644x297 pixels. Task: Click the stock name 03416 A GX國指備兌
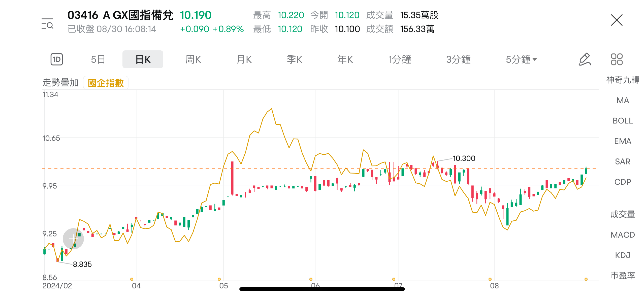[120, 15]
